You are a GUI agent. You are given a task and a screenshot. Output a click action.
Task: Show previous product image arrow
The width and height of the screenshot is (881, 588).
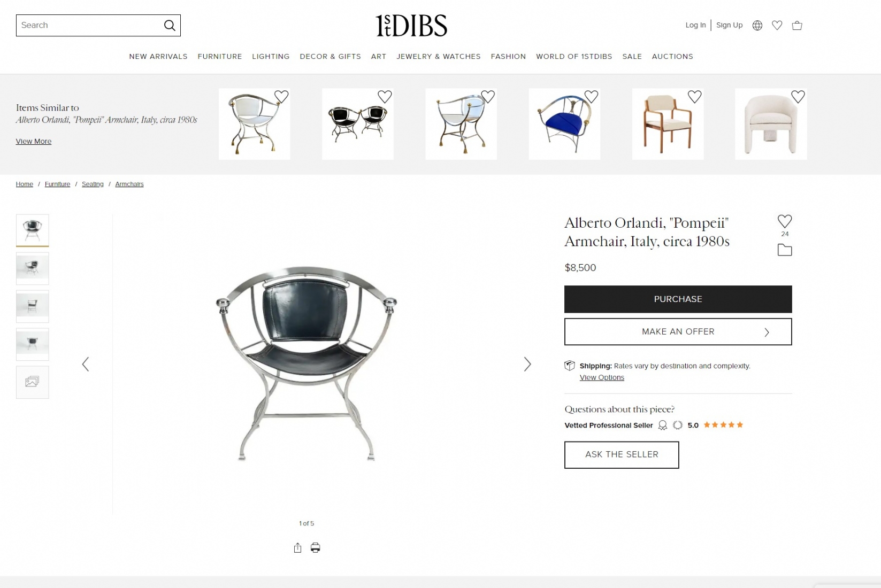86,364
